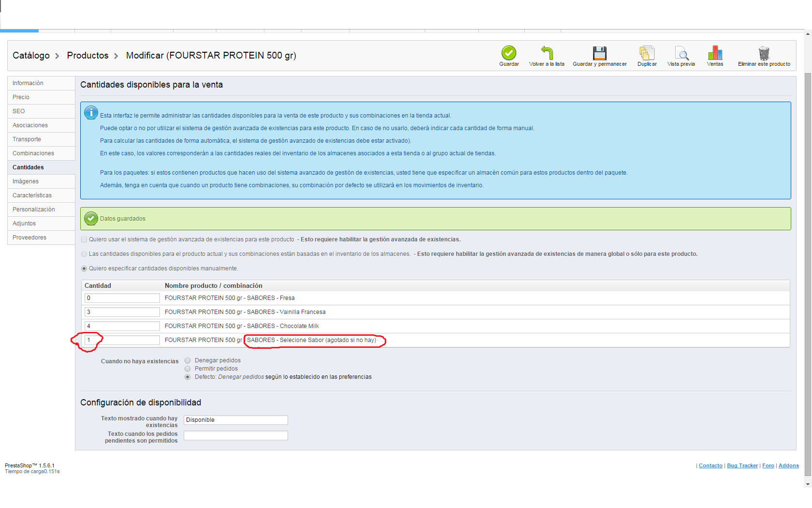Click the pending orders permitted text field
Image resolution: width=812 pixels, height=508 pixels.
tap(236, 435)
